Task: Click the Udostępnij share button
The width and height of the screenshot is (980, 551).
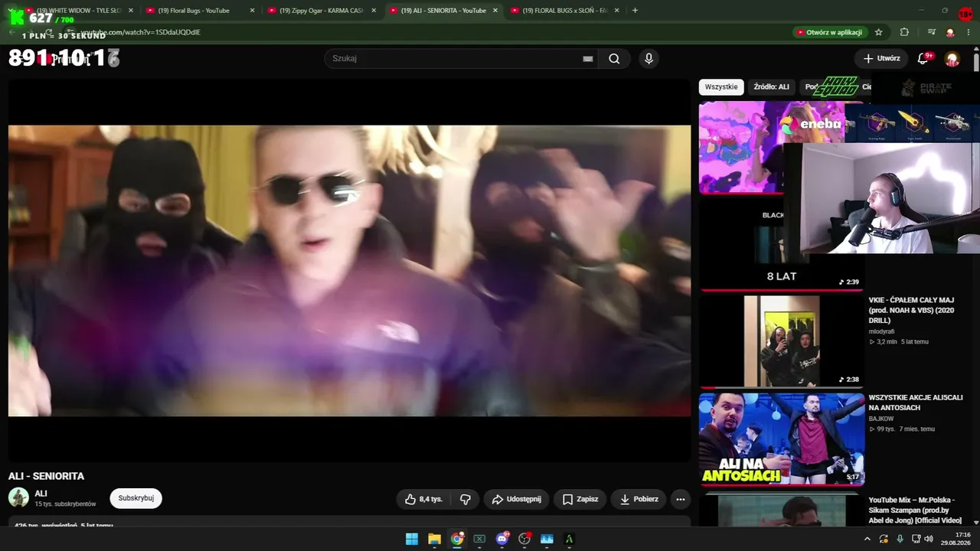Action: tap(516, 499)
